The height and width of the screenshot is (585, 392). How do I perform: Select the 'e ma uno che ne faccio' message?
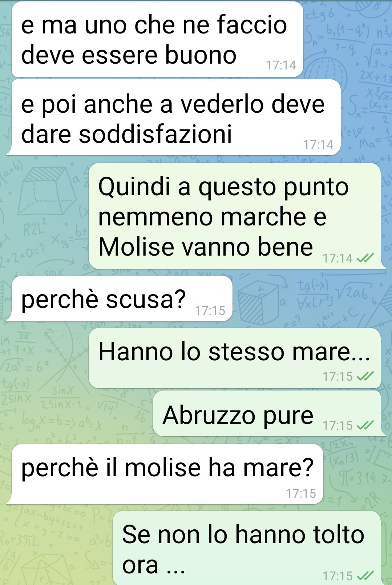click(x=157, y=40)
